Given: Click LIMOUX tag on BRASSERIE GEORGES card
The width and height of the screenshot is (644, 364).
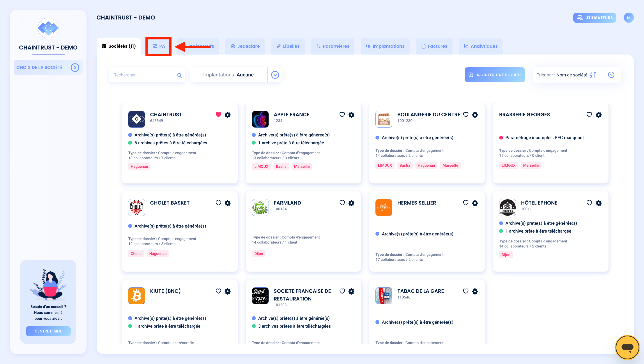Looking at the screenshot, I should pyautogui.click(x=508, y=165).
